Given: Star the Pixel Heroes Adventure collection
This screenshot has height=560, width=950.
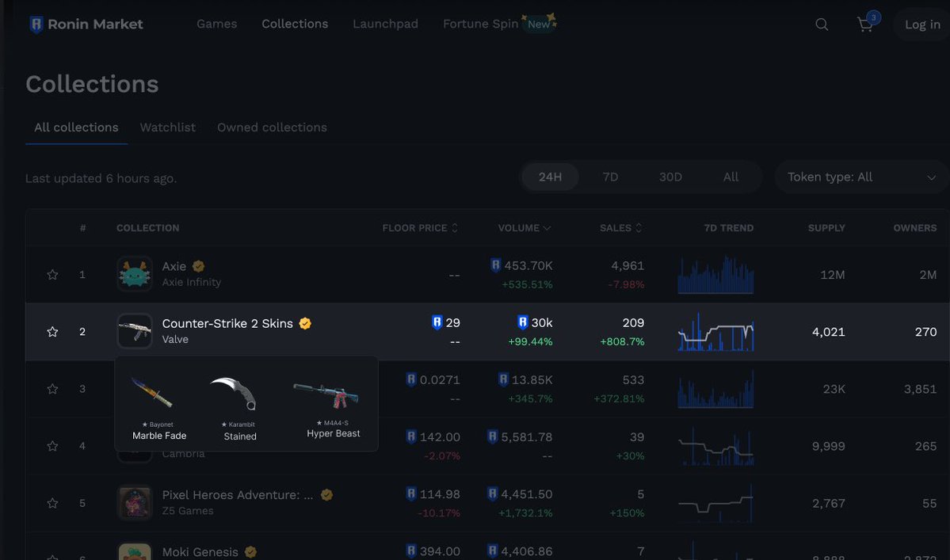Looking at the screenshot, I should tap(53, 503).
